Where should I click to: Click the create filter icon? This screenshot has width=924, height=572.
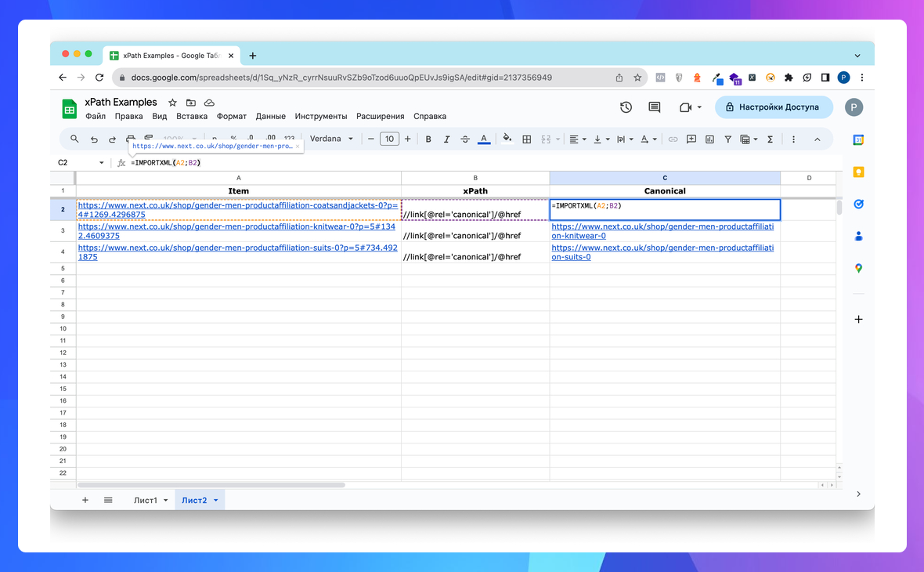coord(727,139)
